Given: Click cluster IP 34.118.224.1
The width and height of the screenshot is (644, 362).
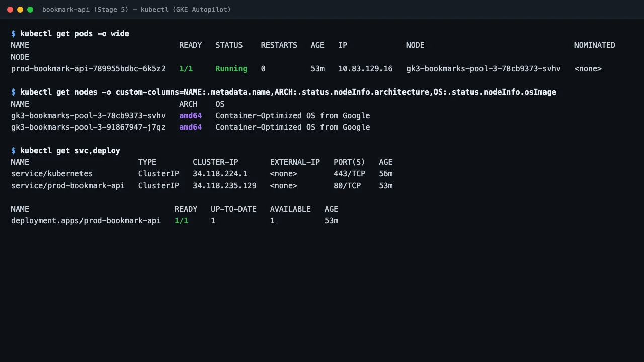Looking at the screenshot, I should 220,174.
